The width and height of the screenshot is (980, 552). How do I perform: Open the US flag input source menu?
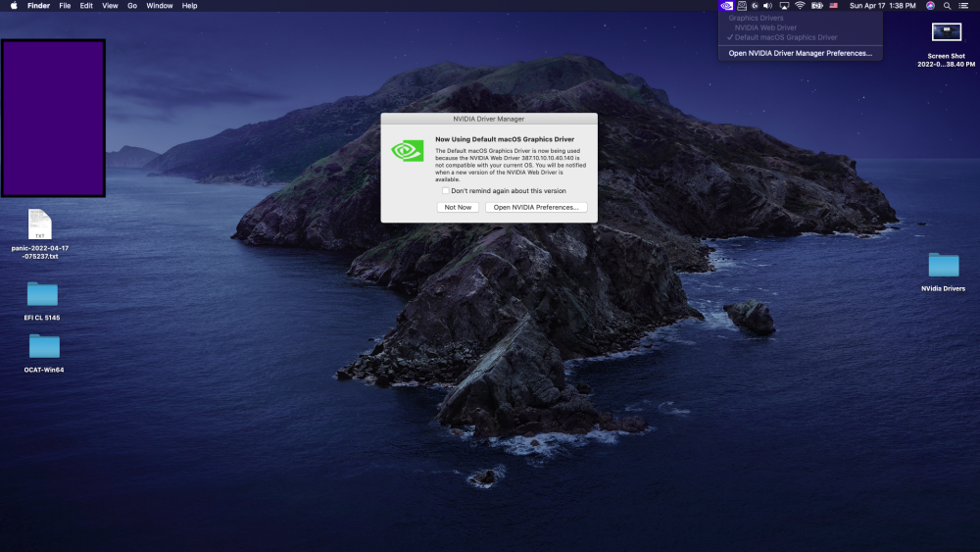pyautogui.click(x=834, y=6)
